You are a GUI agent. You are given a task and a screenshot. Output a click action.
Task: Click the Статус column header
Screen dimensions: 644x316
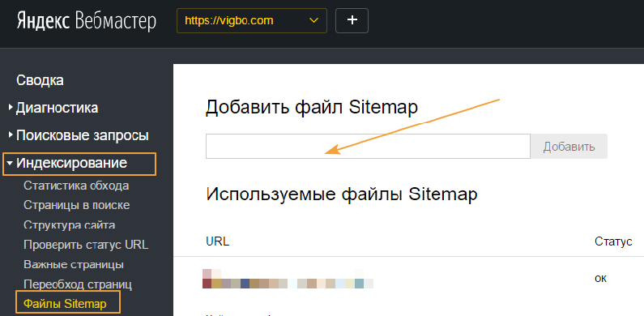point(613,241)
